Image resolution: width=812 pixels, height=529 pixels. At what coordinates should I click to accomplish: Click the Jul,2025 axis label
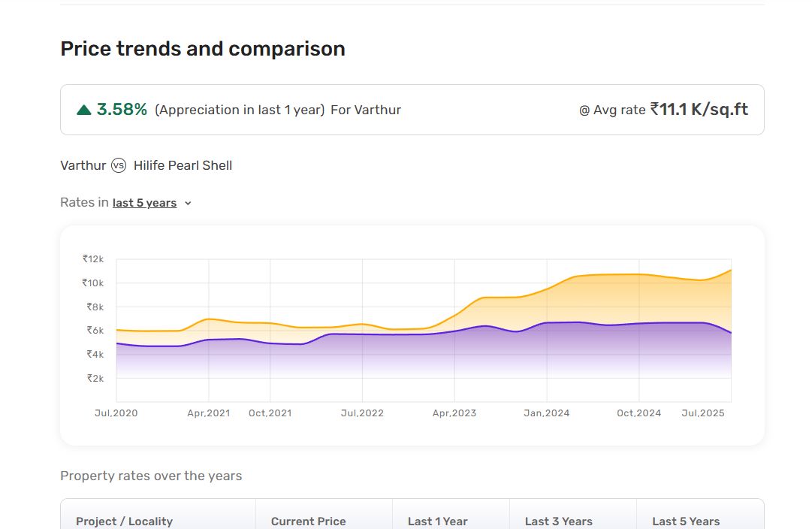click(x=703, y=413)
